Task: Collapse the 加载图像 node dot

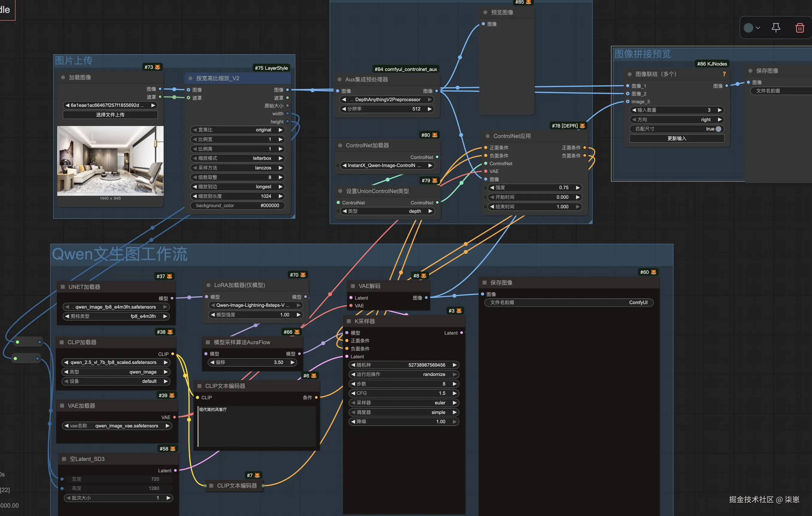Action: pyautogui.click(x=63, y=77)
